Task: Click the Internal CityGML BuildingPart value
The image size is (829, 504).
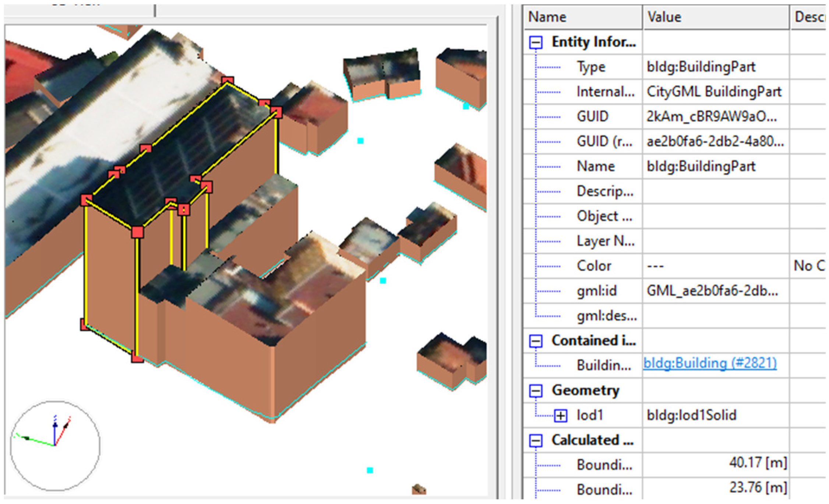Action: (713, 92)
